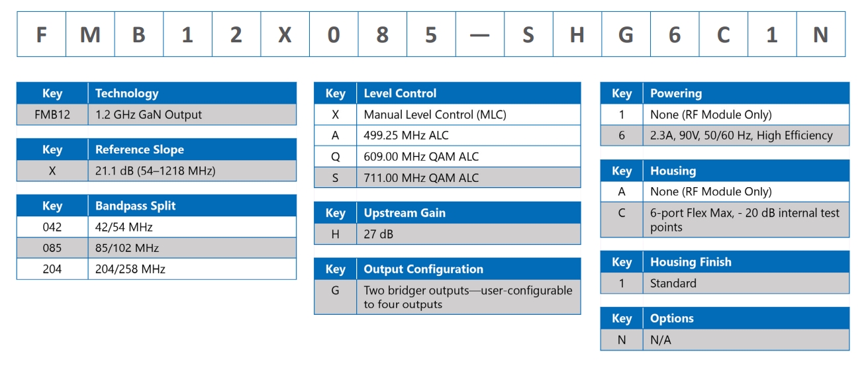
Task: Select the C key in the Housing table
Action: tap(622, 220)
